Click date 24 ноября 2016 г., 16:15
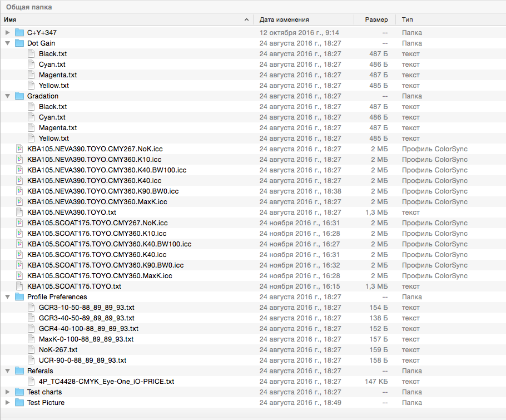This screenshot has height=420, width=506. pos(300,286)
